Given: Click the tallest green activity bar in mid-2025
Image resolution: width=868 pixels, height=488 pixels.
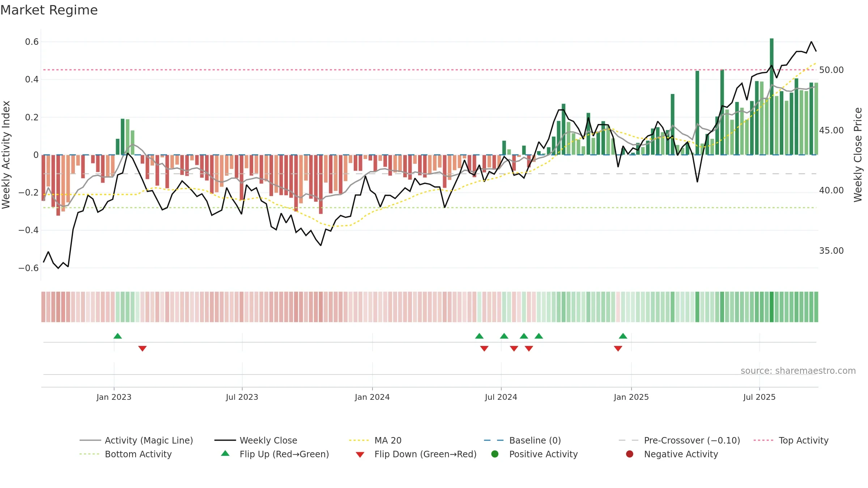Looking at the screenshot, I should (772, 97).
